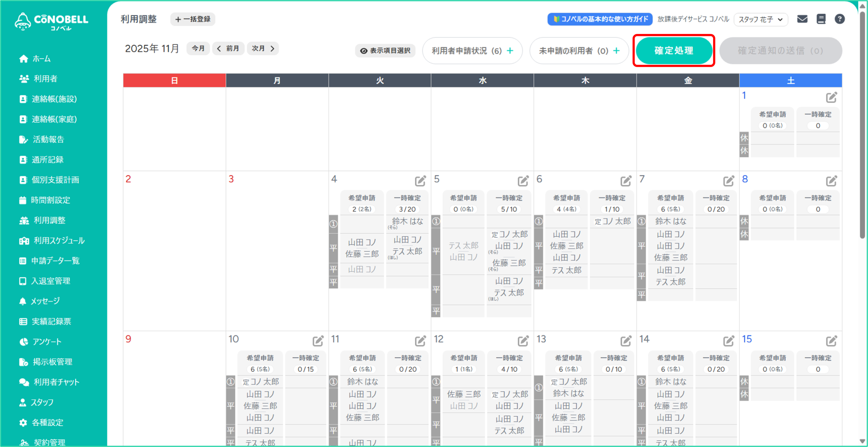
Task: Go to next month with 次月 button
Action: coord(263,48)
